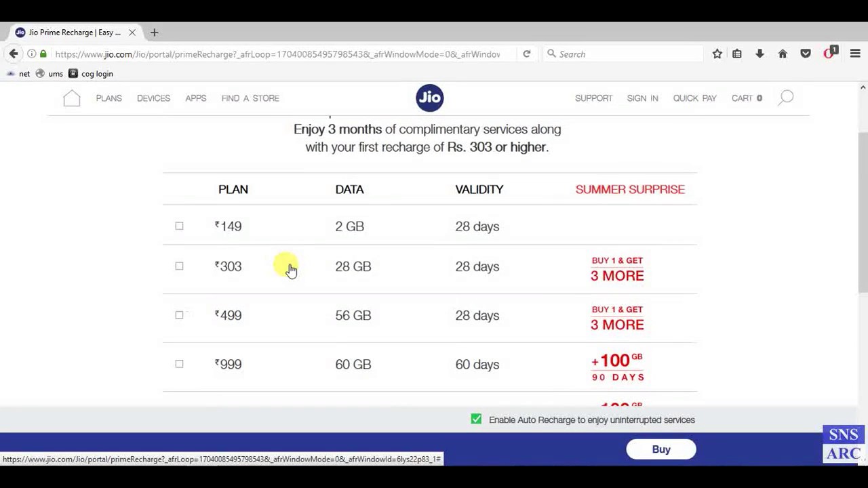
Task: Click 'BUY 1 & GET 3 MORE' in ₹303 row
Action: 617,269
